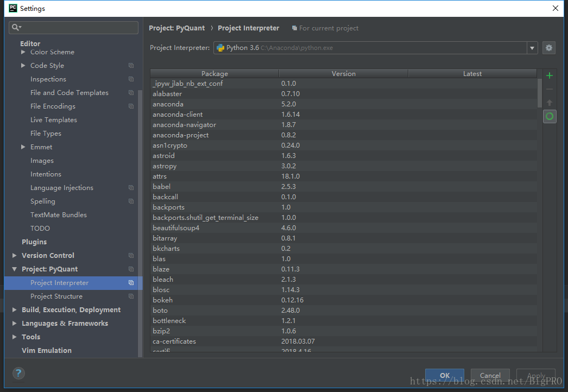Open the TextMate Bundles settings page
This screenshot has height=392, width=568.
[59, 215]
